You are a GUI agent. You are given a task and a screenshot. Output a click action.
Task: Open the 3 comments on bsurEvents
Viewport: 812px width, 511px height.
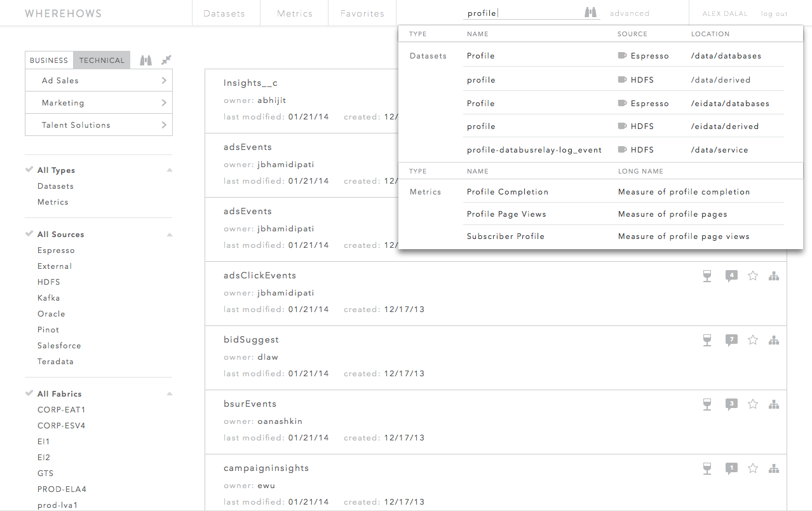731,404
